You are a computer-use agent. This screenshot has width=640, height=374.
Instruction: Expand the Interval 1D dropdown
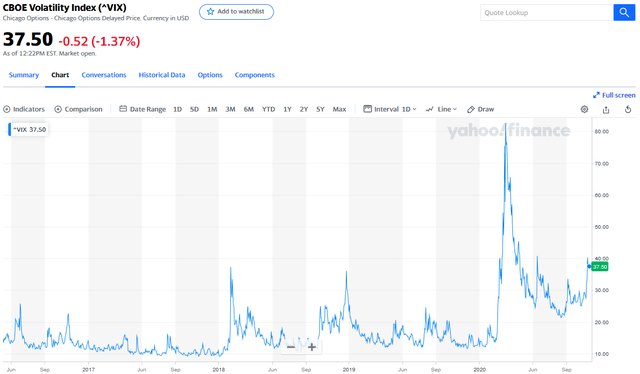[390, 109]
